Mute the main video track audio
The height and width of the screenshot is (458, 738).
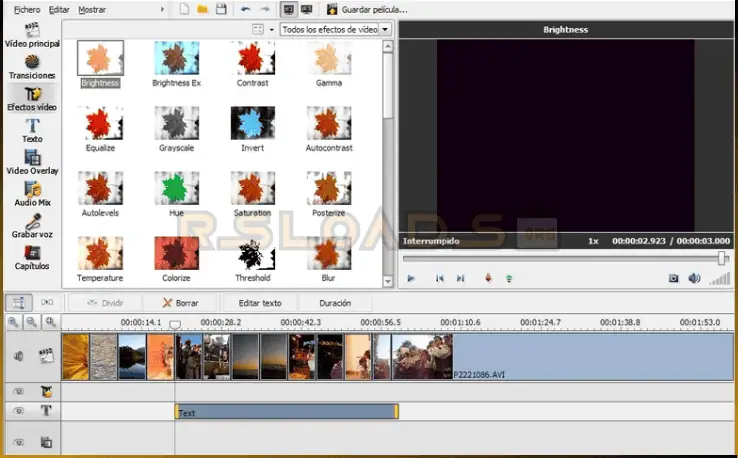point(18,356)
